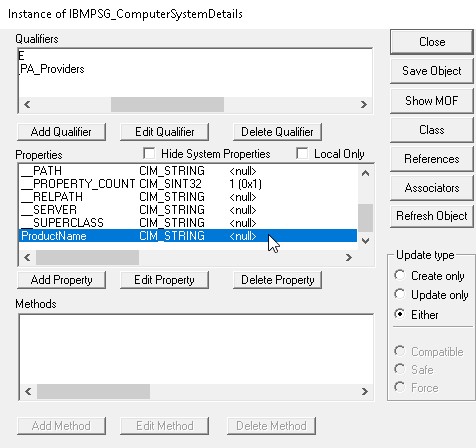This screenshot has height=448, width=476.
Task: Click Qualifiers list scroll left arrow
Action: coord(27,105)
